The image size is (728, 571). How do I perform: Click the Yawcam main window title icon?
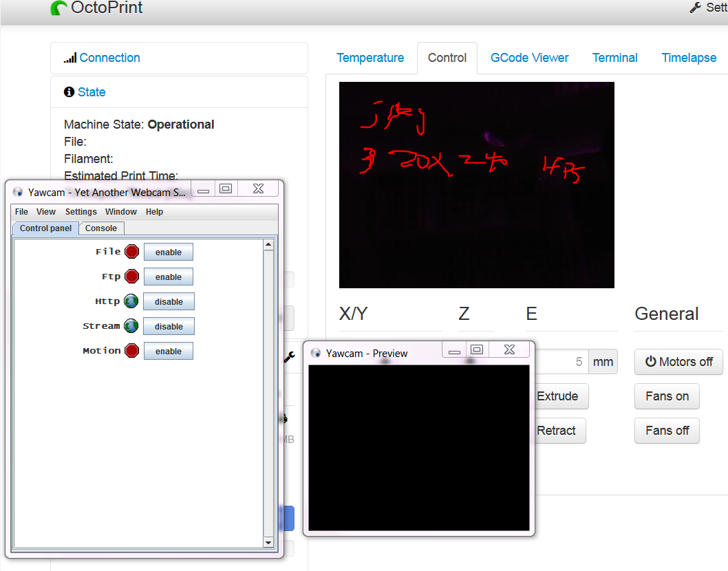point(18,192)
